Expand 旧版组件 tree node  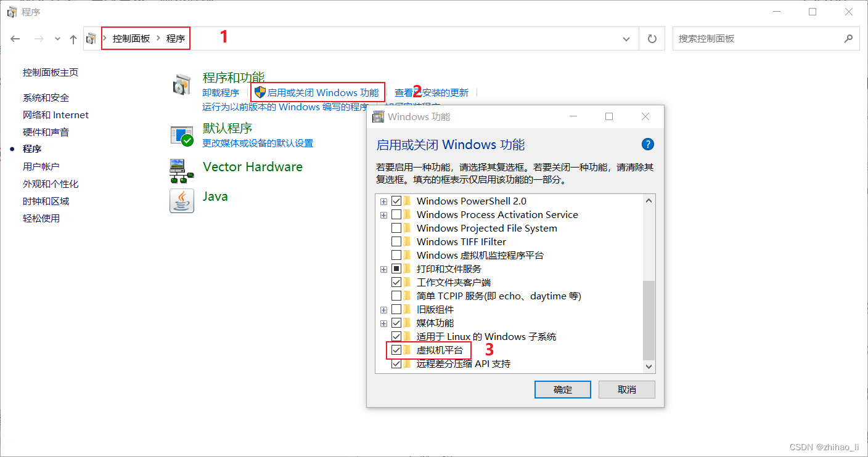[x=383, y=310]
